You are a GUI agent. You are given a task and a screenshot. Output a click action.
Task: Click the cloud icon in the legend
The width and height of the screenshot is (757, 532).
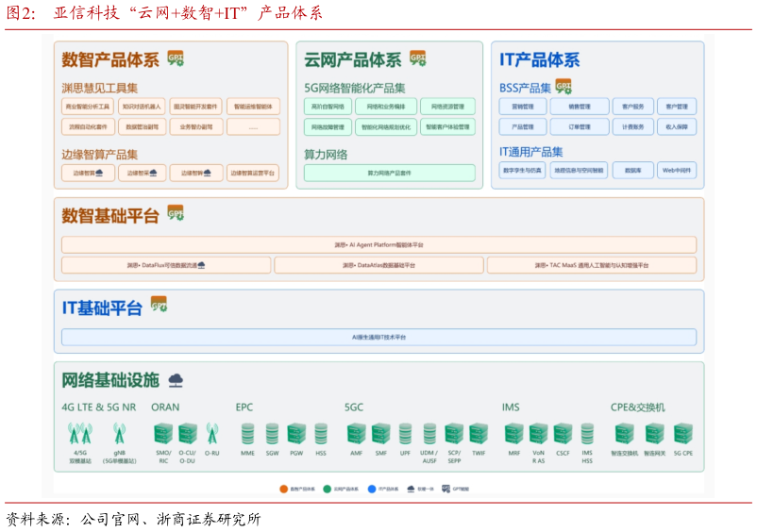(x=411, y=489)
